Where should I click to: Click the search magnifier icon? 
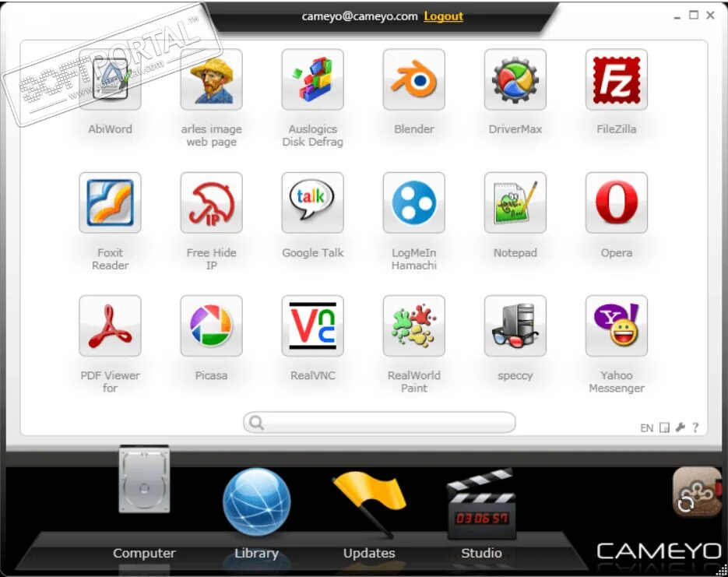point(256,422)
